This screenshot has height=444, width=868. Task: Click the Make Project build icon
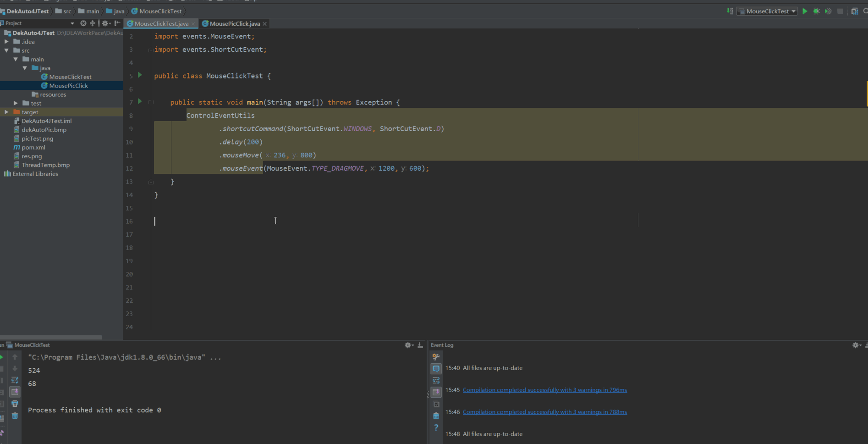pos(730,11)
